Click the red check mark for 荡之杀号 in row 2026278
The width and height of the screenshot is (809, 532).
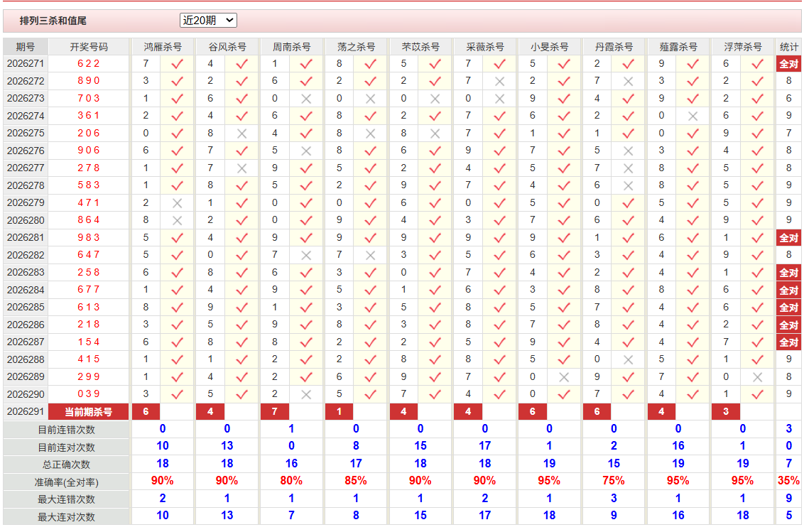coord(371,186)
